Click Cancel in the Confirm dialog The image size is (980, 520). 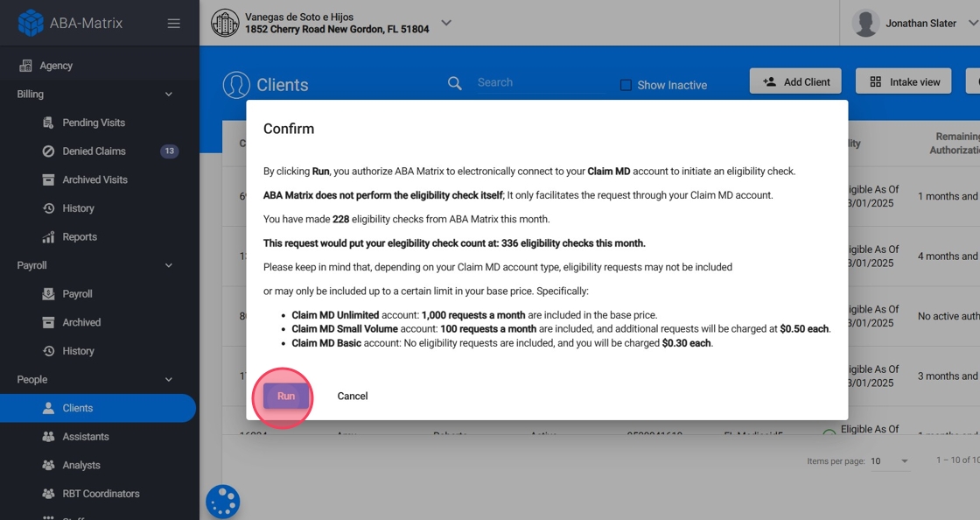point(353,397)
